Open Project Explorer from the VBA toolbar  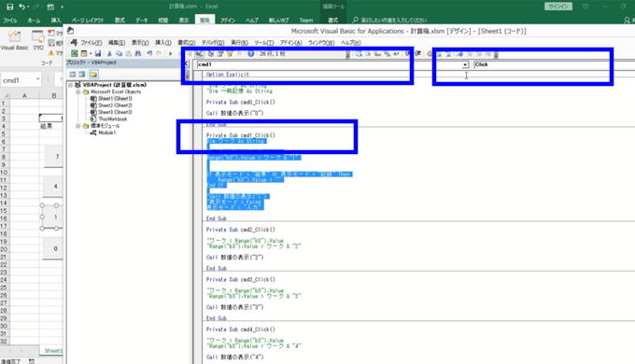(x=211, y=53)
